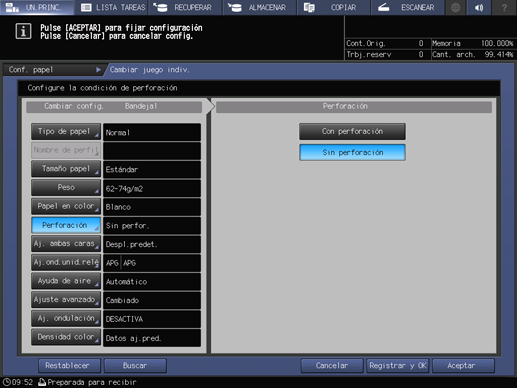The height and width of the screenshot is (388, 517).
Task: Click the 62-74g/m2 weight value
Action: click(152, 188)
